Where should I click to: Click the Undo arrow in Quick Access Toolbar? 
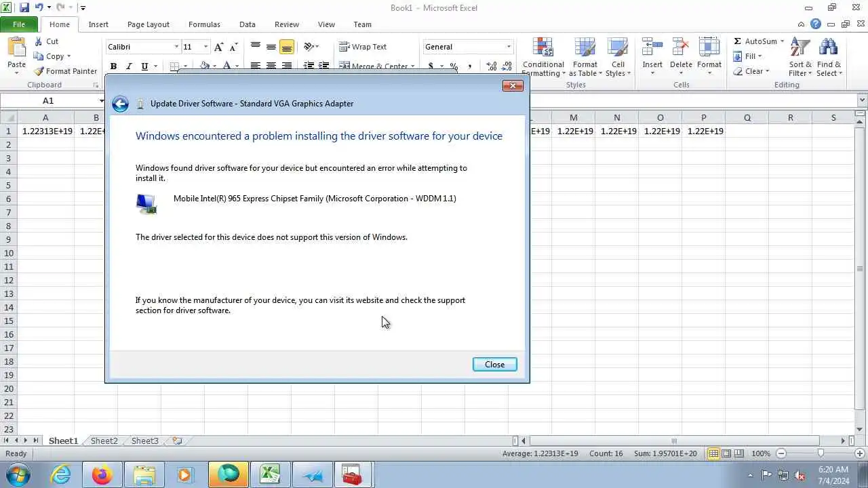pyautogui.click(x=39, y=7)
